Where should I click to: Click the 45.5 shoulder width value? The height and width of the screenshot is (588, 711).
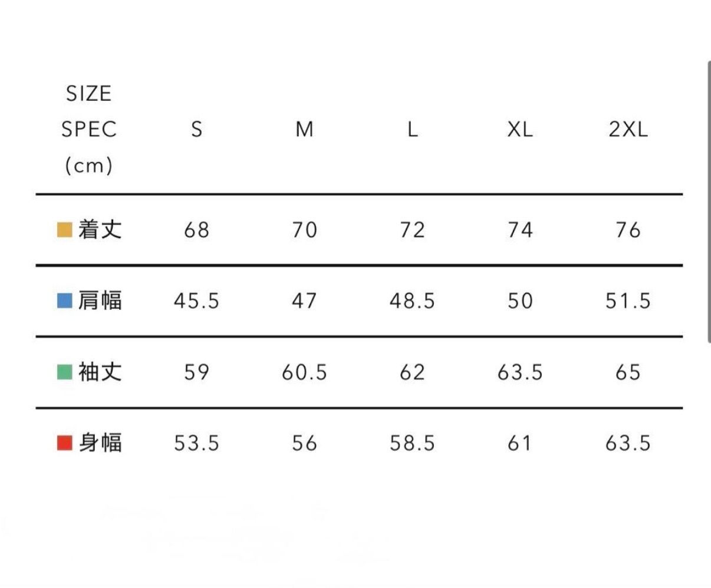pyautogui.click(x=196, y=301)
